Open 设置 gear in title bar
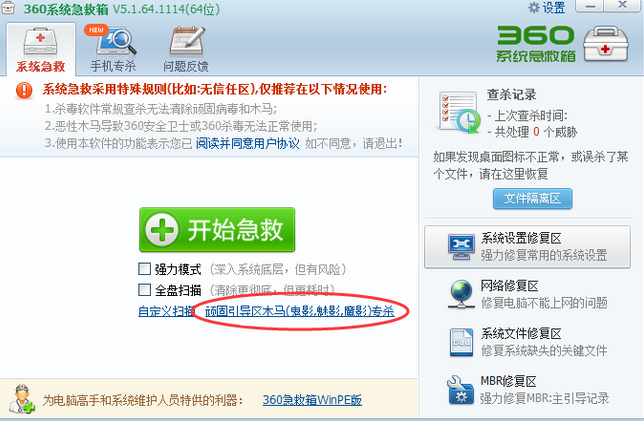 [x=547, y=7]
